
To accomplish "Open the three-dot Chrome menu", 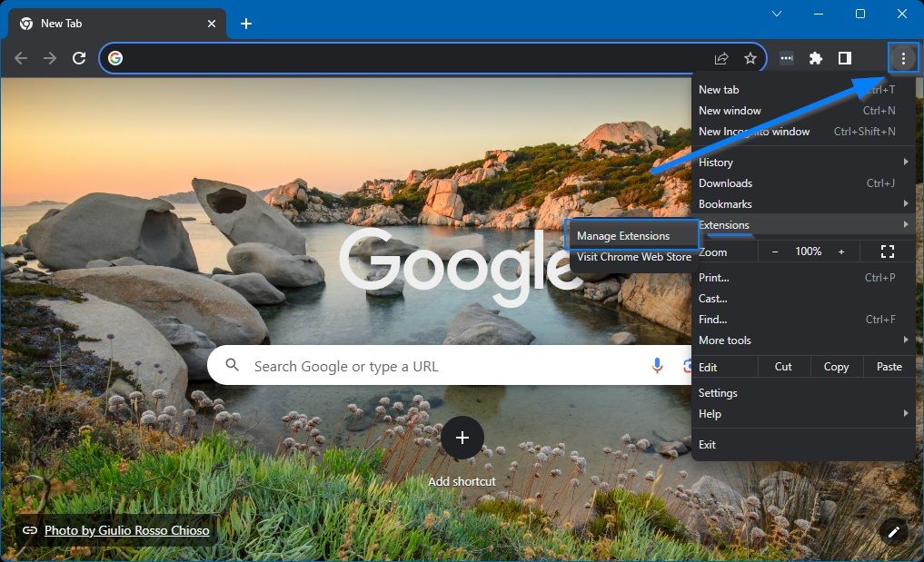I will 903,57.
